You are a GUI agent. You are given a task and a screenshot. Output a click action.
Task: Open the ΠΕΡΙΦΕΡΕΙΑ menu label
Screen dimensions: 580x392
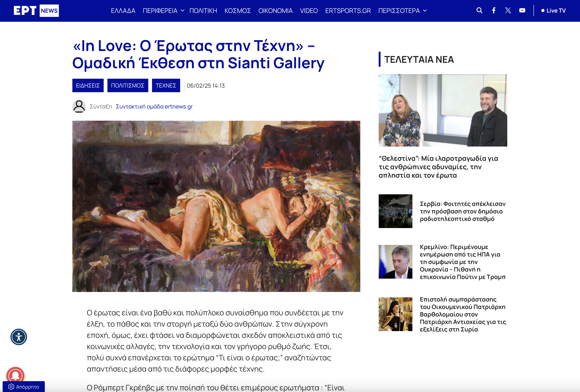click(x=160, y=11)
